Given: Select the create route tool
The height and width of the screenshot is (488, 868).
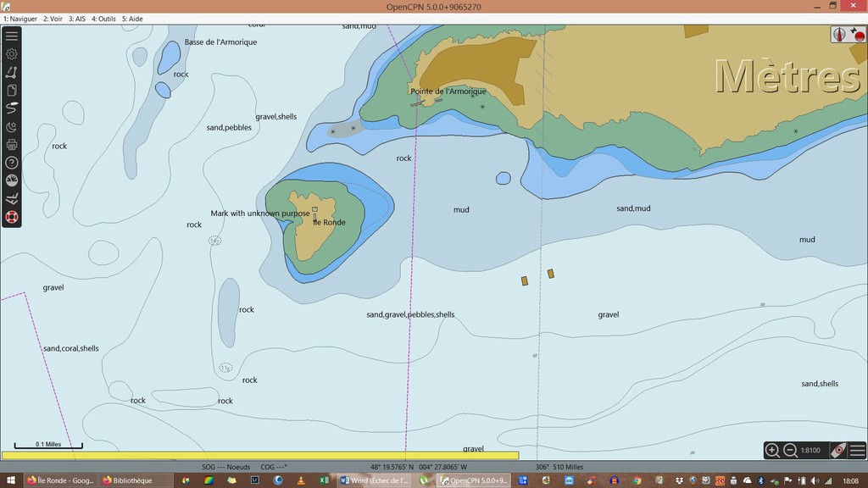Looking at the screenshot, I should (12, 73).
